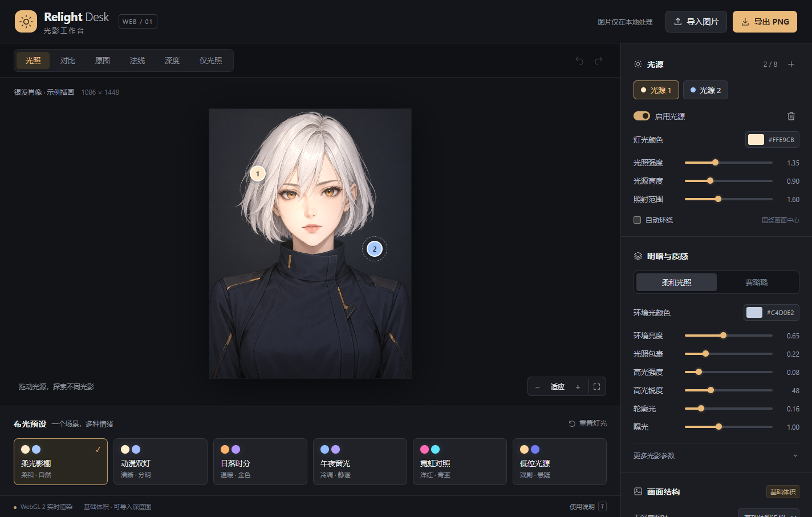Select the 光源 2 chip

(705, 90)
